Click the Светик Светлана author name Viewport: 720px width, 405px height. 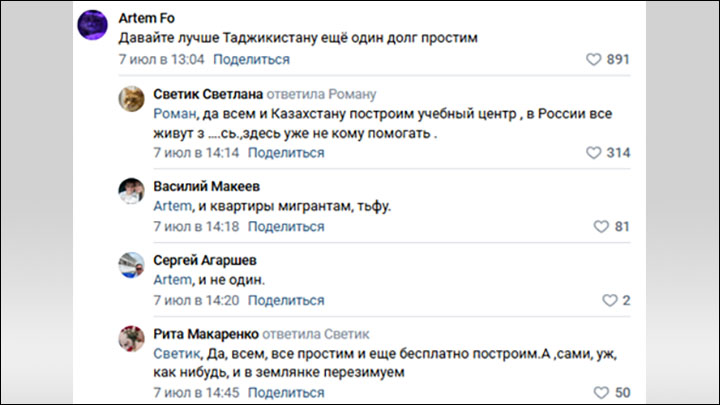206,94
